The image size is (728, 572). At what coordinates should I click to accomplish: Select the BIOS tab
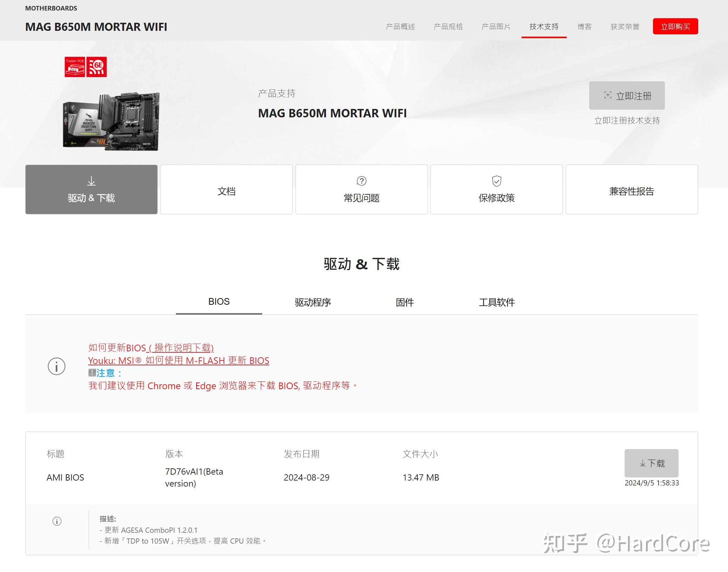(x=219, y=302)
